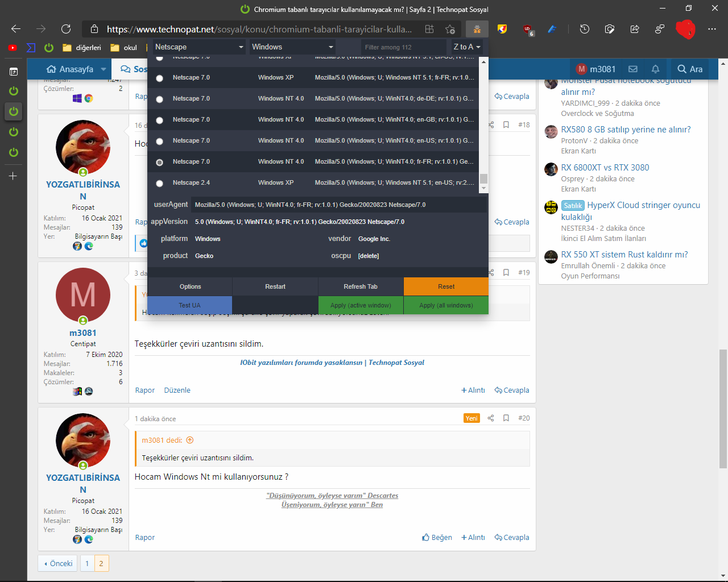Click the Test UA button
The image size is (728, 582).
click(x=189, y=305)
